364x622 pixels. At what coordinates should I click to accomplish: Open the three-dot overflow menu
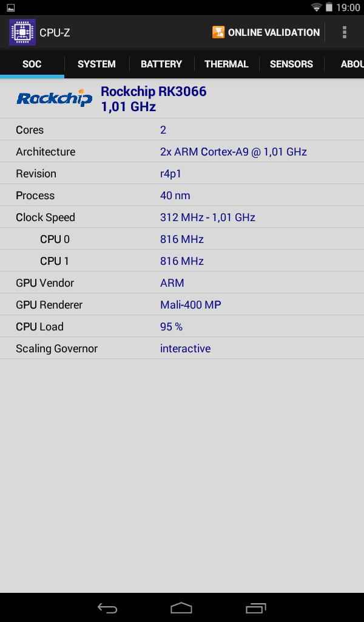344,32
